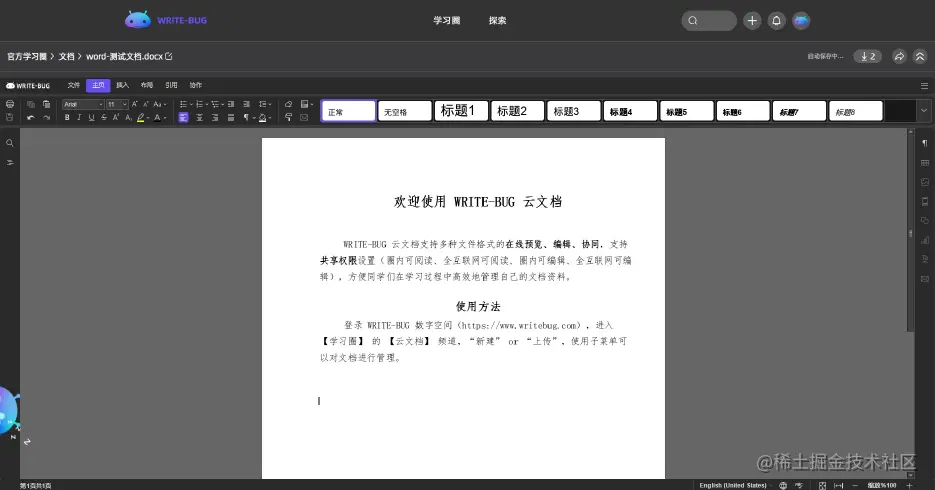The height and width of the screenshot is (490, 935).
Task: Click the header search field
Action: pyautogui.click(x=709, y=21)
